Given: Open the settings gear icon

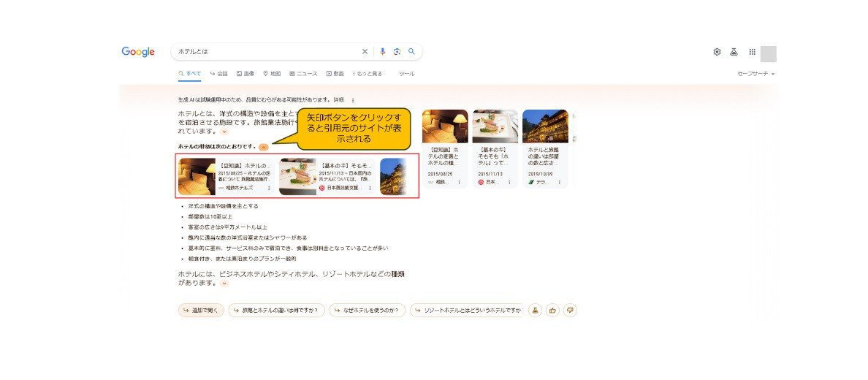Looking at the screenshot, I should [x=717, y=52].
